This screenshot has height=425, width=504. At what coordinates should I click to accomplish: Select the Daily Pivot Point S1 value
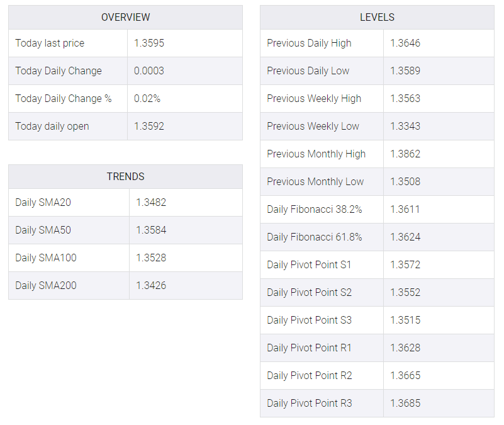405,264
